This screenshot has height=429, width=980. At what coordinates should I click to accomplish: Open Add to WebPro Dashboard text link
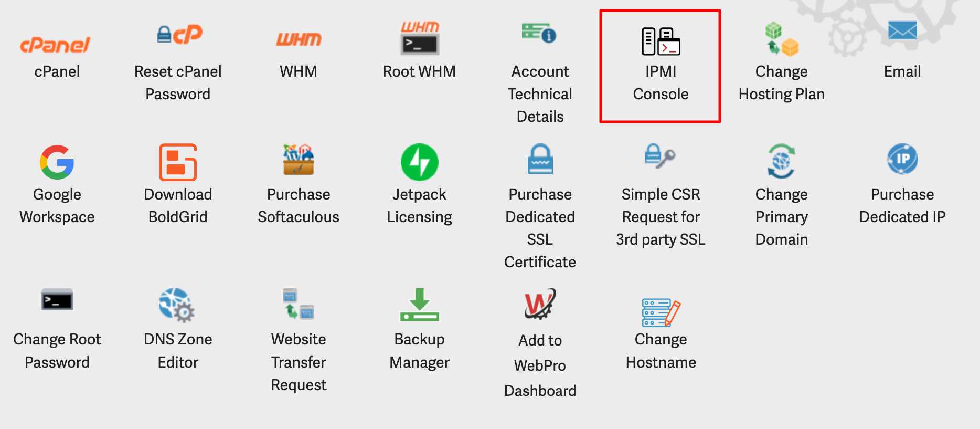(540, 365)
